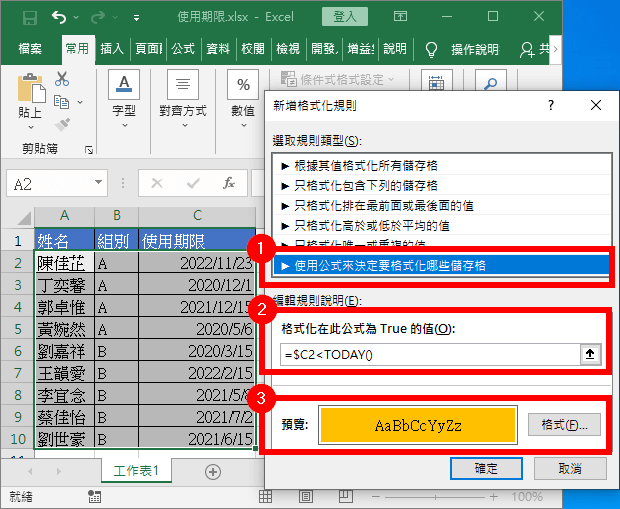Click the formula bar confirm check icon

pyautogui.click(x=193, y=183)
